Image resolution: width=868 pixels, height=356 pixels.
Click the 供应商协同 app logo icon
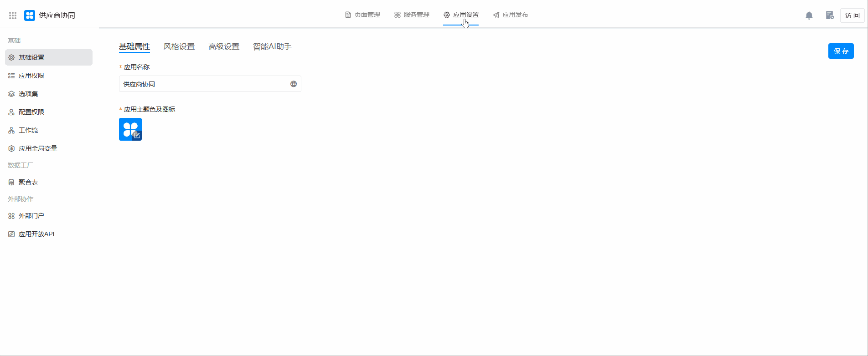30,15
